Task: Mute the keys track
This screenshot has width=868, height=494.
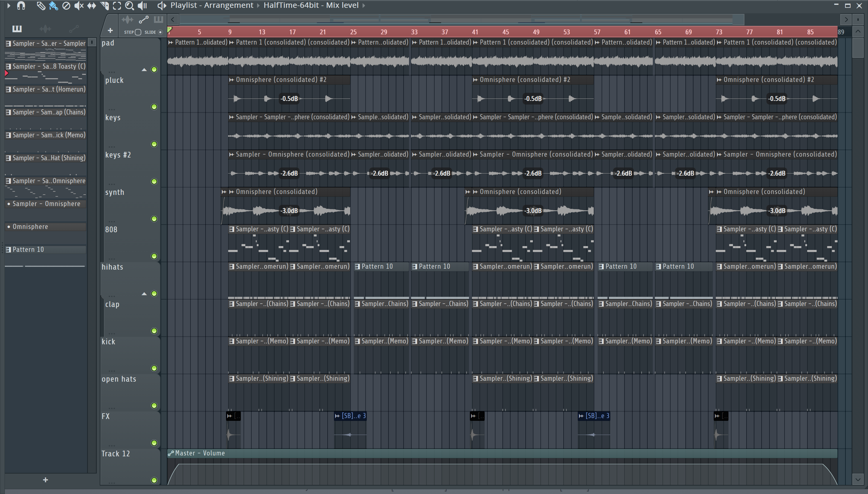Action: [x=154, y=144]
